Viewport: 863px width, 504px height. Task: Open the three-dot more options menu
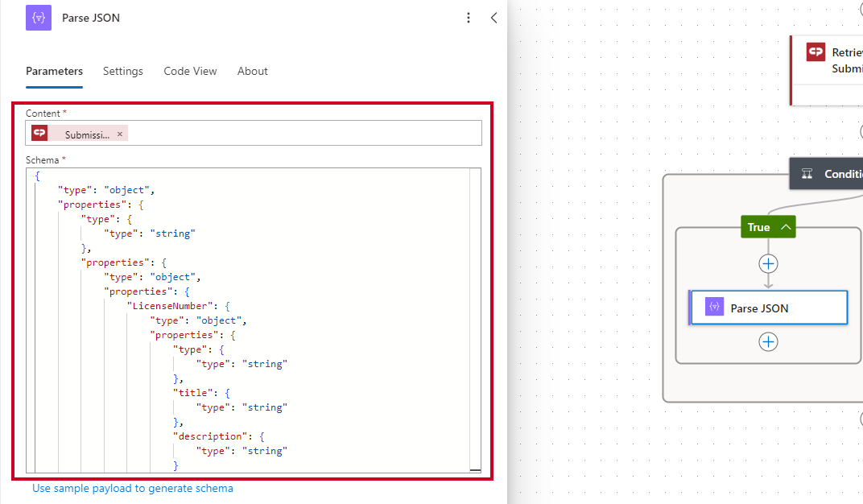469,18
